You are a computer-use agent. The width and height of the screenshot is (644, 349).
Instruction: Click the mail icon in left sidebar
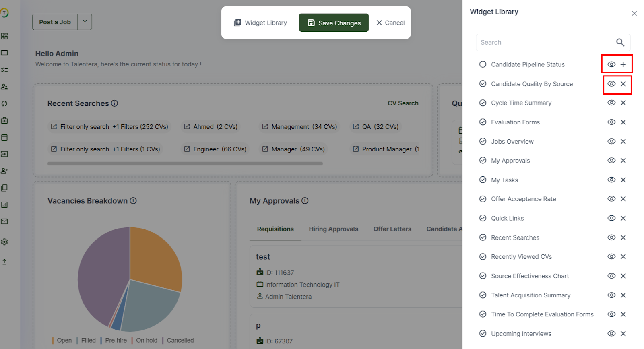[x=4, y=221]
